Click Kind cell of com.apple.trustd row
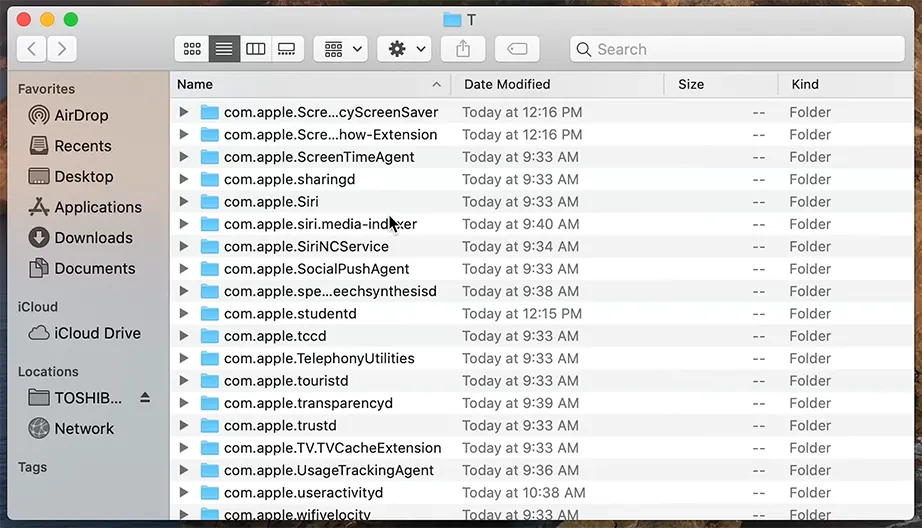Screen dimensions: 922x528 coord(810,425)
